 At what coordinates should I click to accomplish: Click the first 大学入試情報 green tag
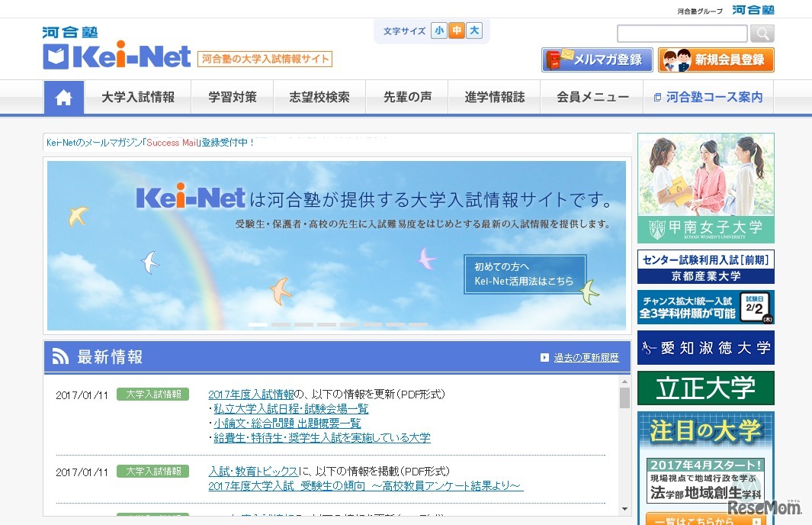pos(153,395)
